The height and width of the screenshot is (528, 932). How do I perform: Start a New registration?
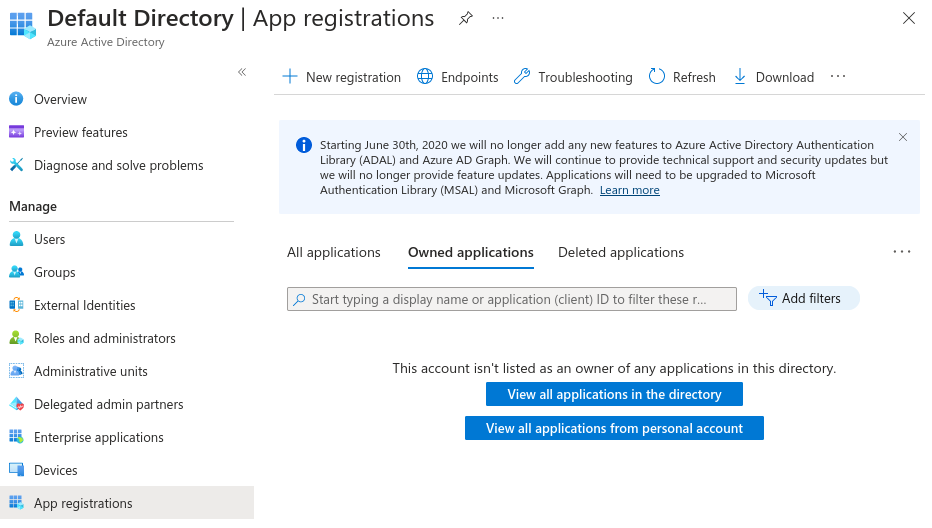341,77
